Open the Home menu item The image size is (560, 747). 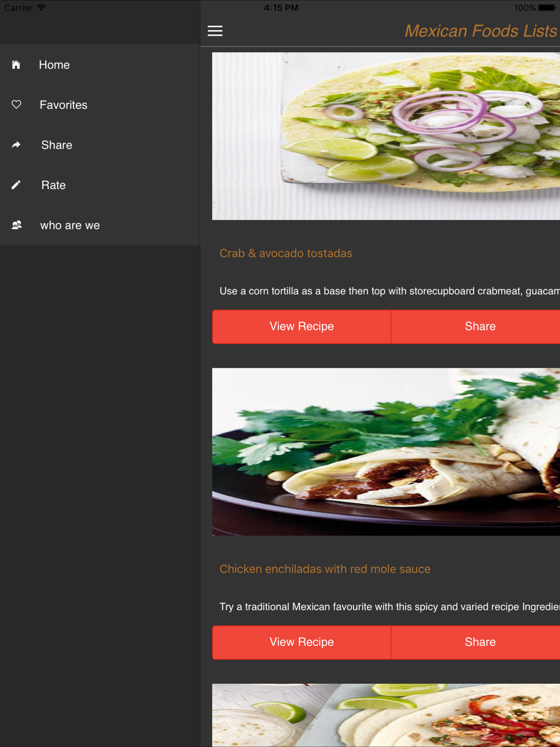[100, 65]
